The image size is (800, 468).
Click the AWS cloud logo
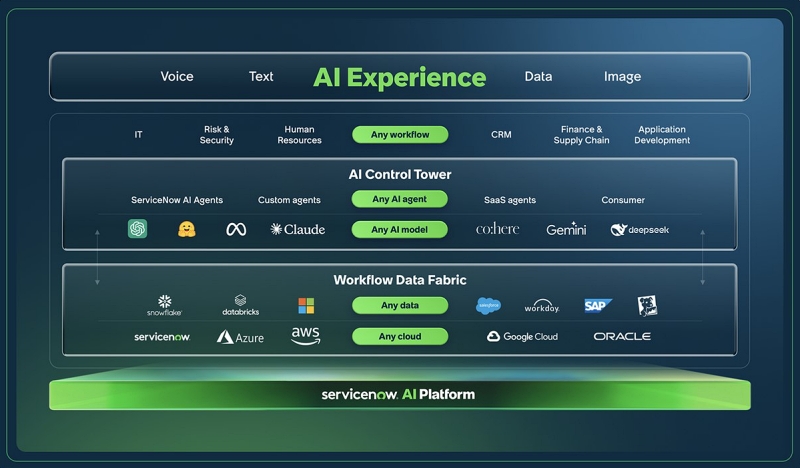pos(305,336)
